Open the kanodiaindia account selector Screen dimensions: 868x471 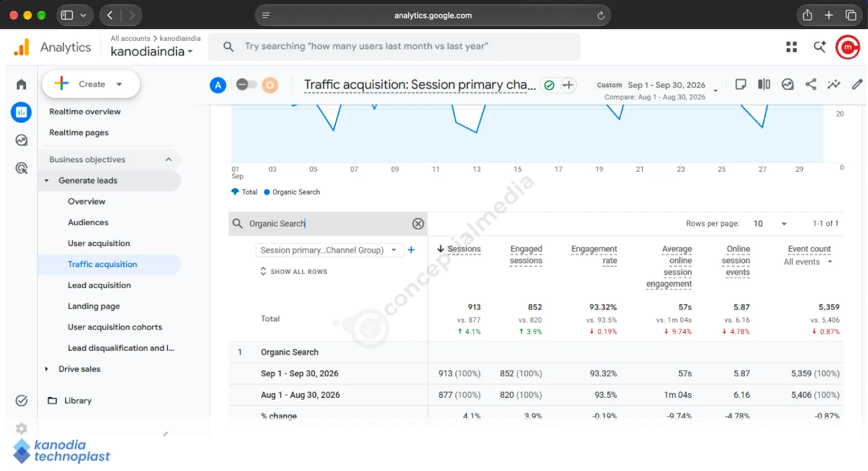[151, 52]
